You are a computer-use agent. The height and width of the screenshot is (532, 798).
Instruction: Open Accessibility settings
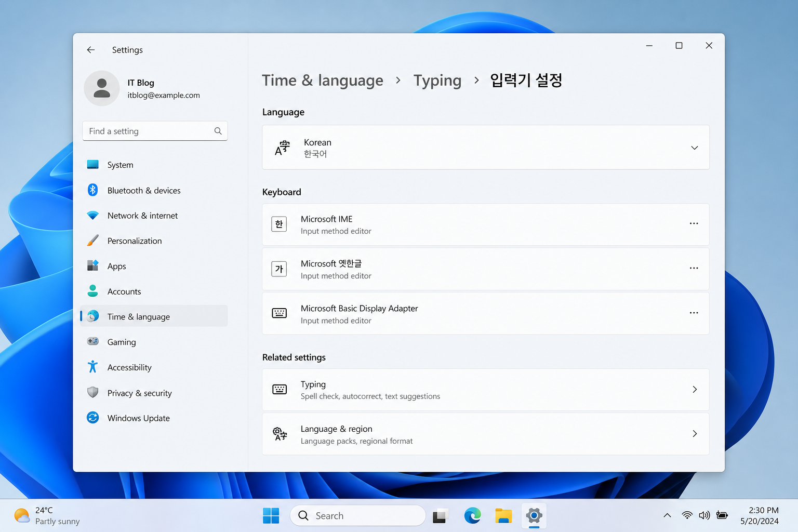(154, 367)
